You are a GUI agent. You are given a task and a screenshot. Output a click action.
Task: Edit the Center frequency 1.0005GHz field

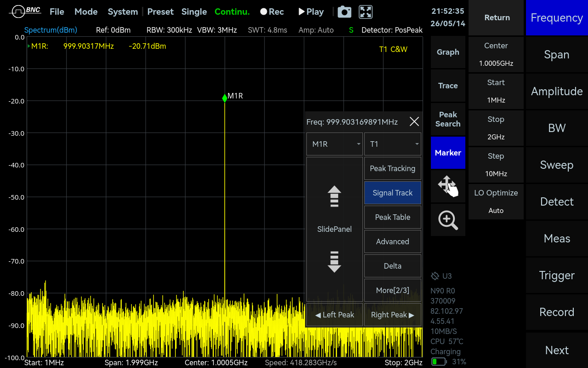496,54
